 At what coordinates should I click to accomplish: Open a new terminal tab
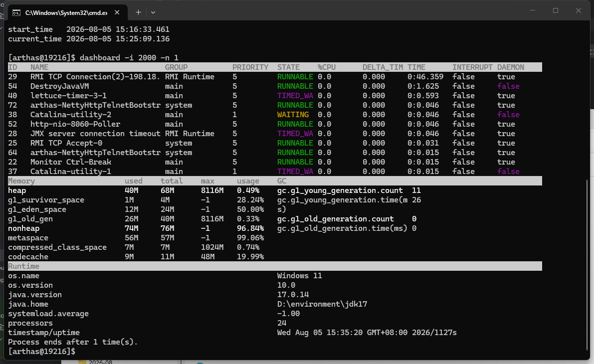click(138, 12)
